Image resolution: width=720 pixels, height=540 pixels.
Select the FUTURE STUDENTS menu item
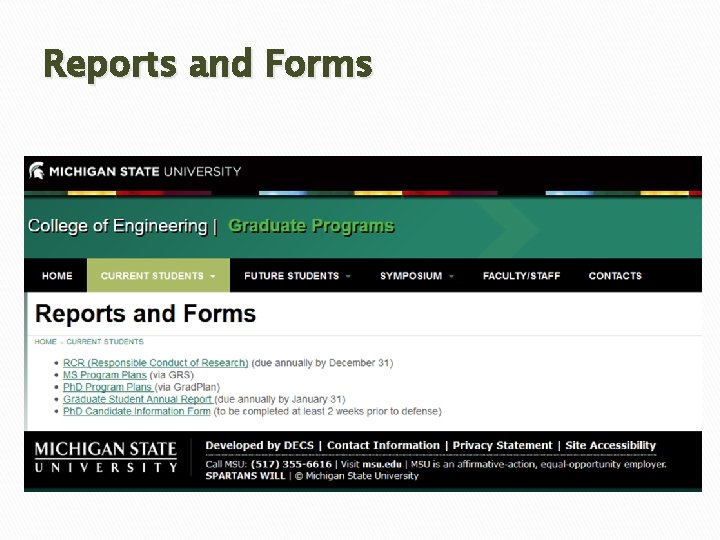(292, 276)
